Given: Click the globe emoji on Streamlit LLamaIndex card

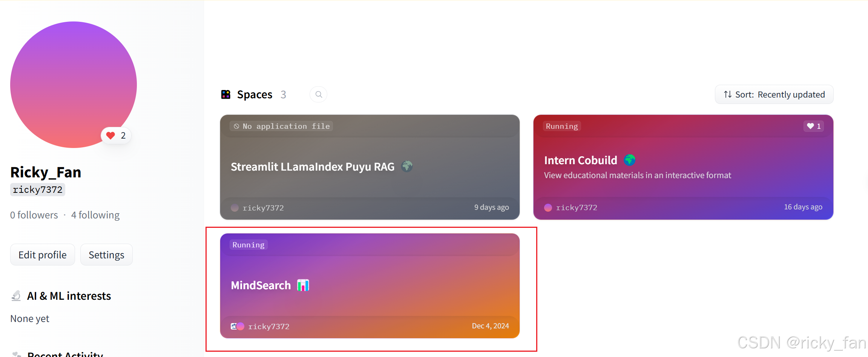Looking at the screenshot, I should pyautogui.click(x=407, y=166).
